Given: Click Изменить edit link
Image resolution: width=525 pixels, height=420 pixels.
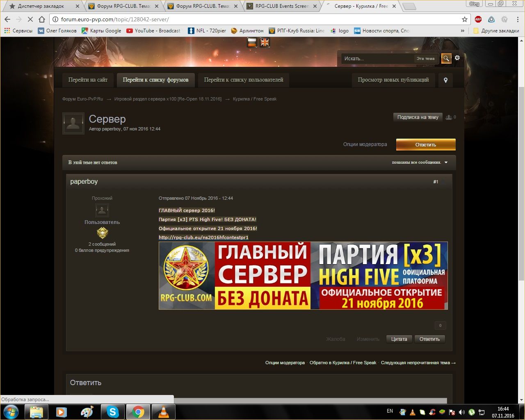Looking at the screenshot, I should pyautogui.click(x=368, y=339).
